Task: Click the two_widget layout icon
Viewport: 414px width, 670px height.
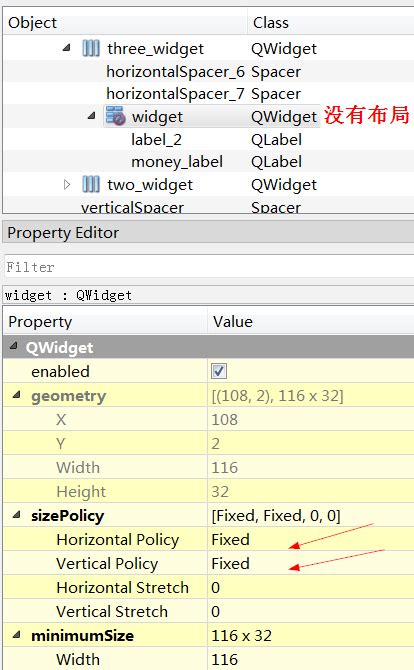Action: tap(91, 185)
